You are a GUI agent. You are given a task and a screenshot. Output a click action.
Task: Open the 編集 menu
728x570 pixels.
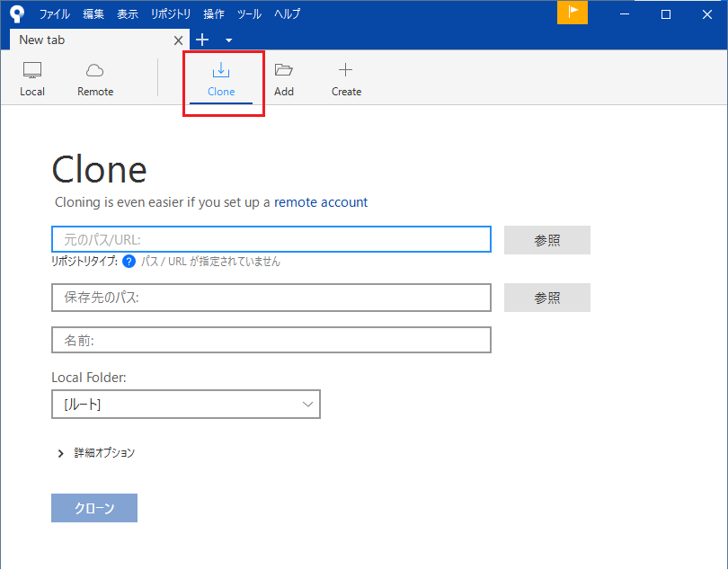pyautogui.click(x=93, y=14)
